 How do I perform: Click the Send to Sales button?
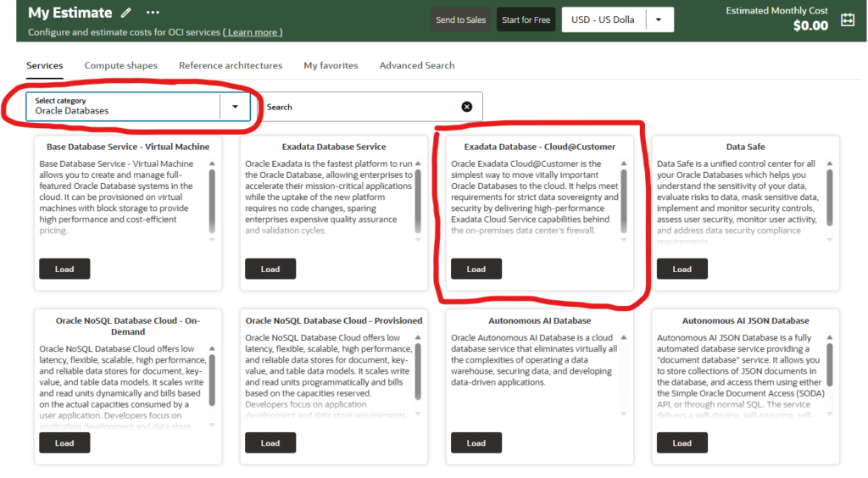coord(460,20)
